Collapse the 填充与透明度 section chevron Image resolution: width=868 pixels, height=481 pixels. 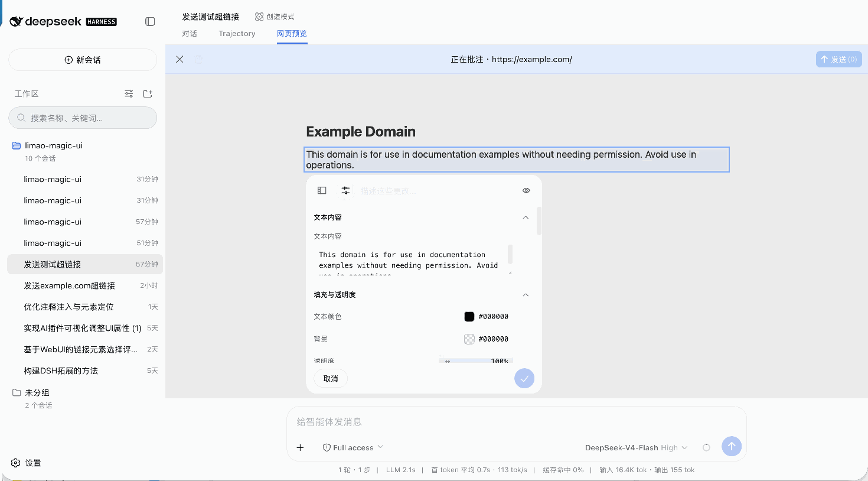tap(526, 295)
